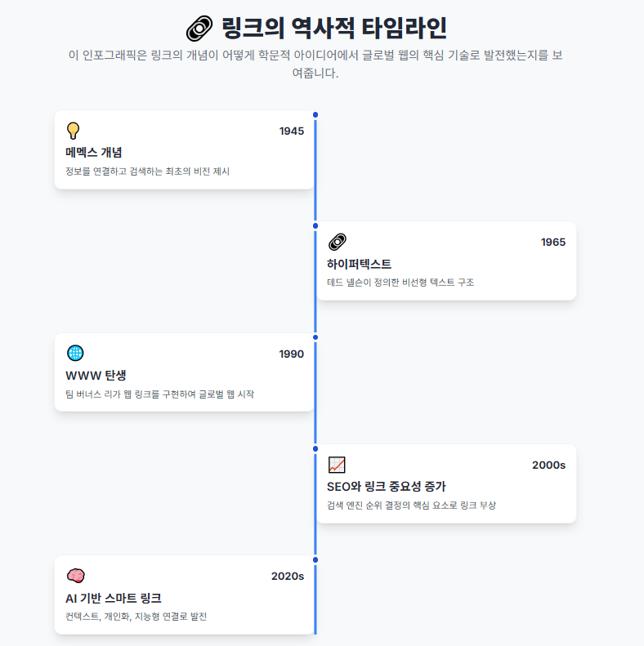Select the timeline dot for the 2020s
Screen dimensions: 644x646
click(315, 559)
